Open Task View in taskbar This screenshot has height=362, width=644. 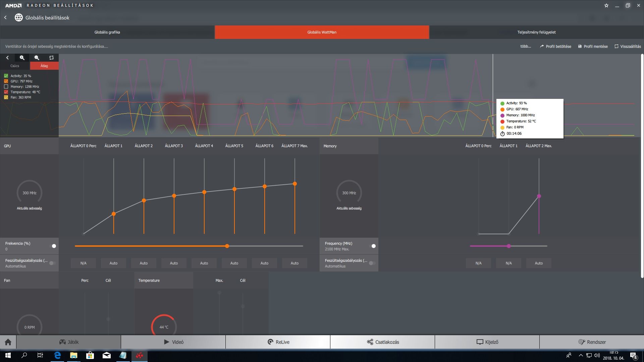point(40,355)
